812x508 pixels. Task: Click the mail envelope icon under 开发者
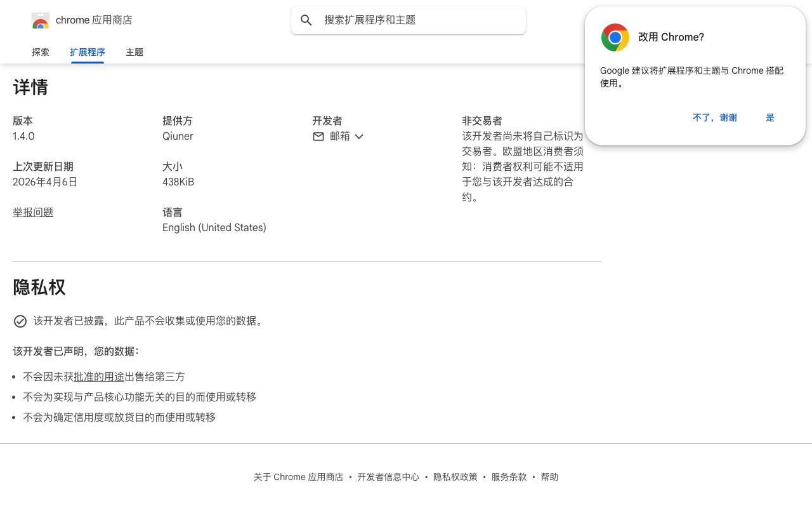pyautogui.click(x=318, y=137)
